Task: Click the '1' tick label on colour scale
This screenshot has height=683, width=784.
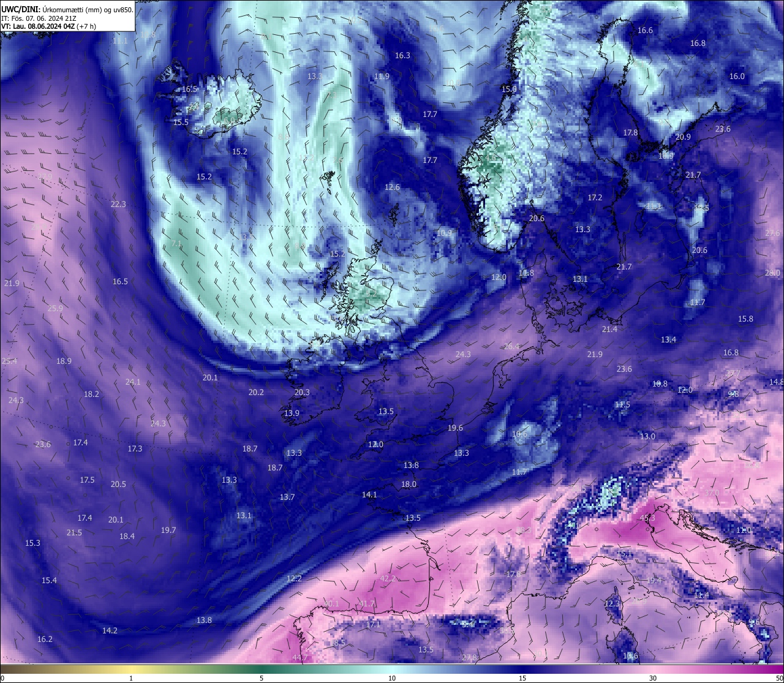Action: pos(131,678)
